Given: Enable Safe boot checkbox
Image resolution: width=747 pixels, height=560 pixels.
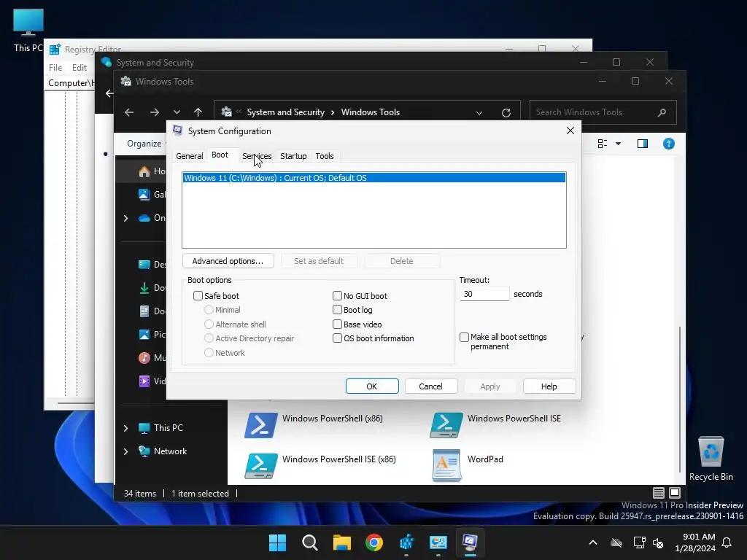Looking at the screenshot, I should pyautogui.click(x=198, y=296).
